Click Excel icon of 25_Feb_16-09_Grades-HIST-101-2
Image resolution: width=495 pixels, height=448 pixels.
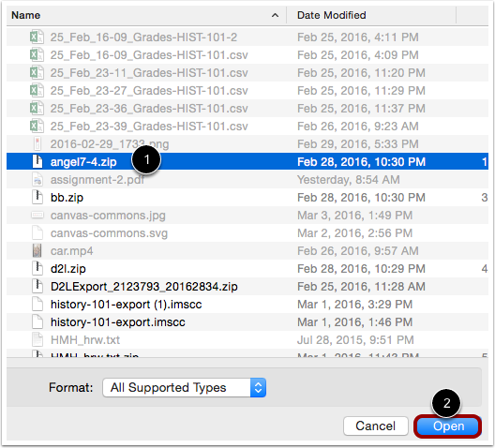(37, 37)
